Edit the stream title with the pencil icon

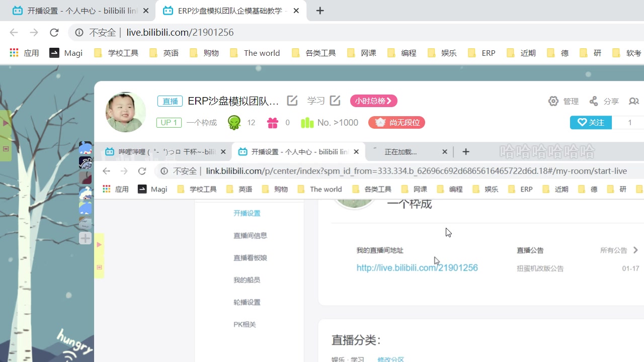pyautogui.click(x=292, y=101)
